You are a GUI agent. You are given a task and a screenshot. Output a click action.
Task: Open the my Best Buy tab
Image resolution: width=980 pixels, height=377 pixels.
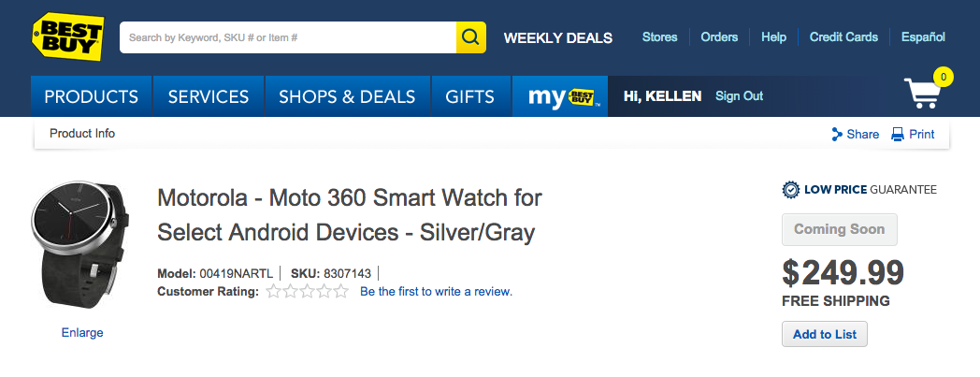[560, 96]
